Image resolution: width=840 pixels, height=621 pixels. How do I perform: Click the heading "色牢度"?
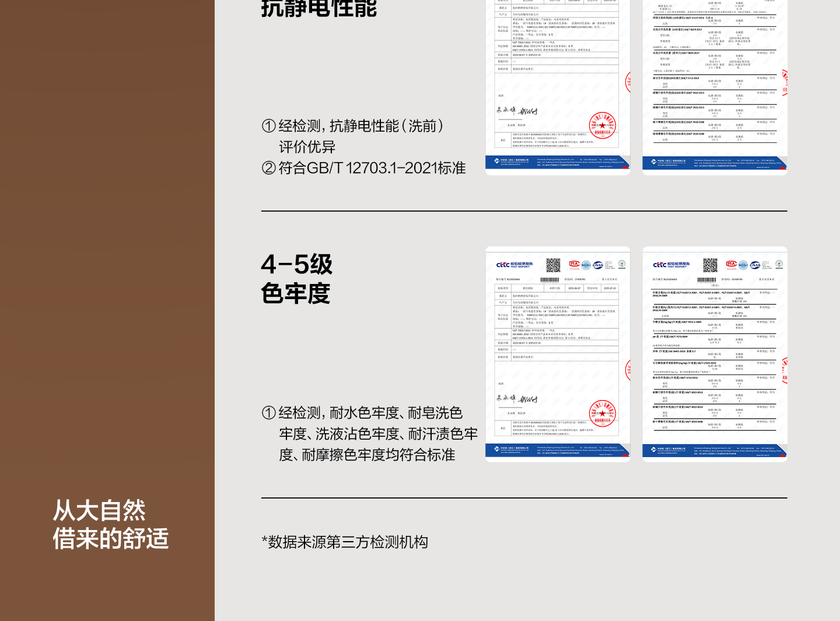click(296, 293)
